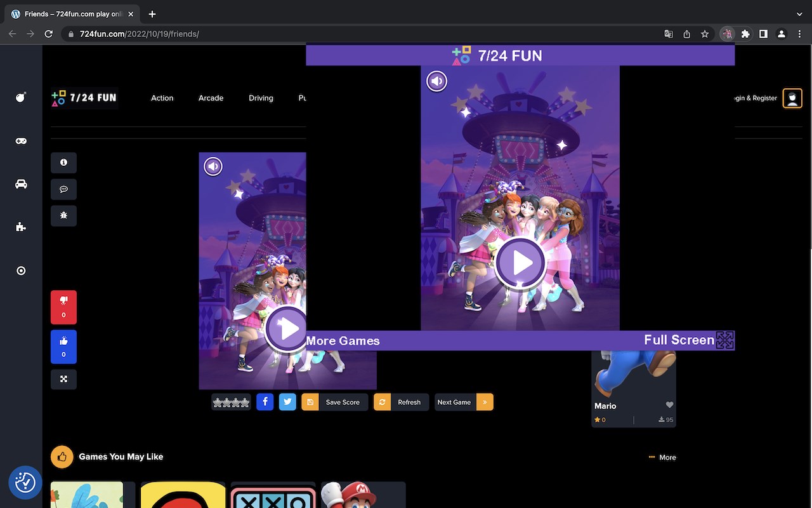Screen dimensions: 812x508
Task: Refresh the game
Action: [401, 402]
